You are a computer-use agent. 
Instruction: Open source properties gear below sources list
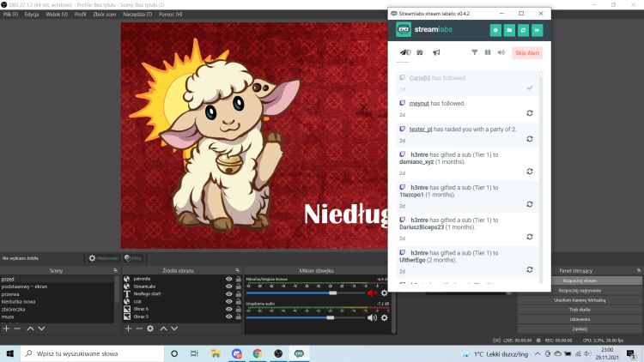[150, 328]
